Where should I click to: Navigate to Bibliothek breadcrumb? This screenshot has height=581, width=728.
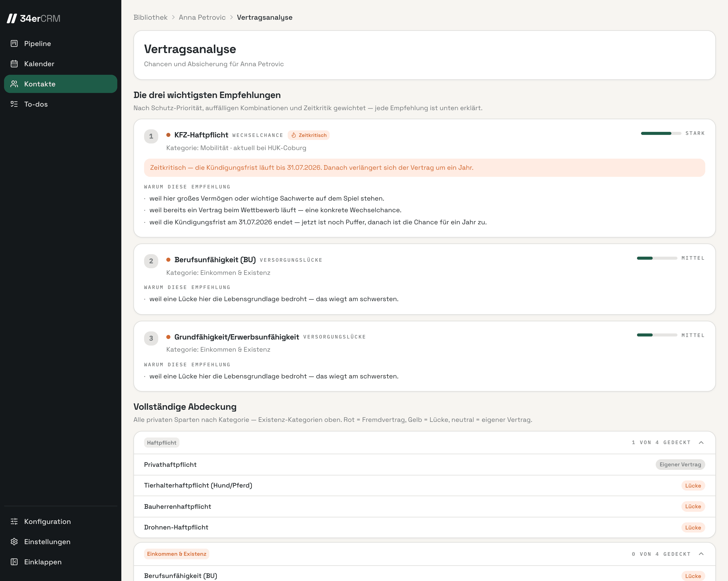tap(150, 17)
